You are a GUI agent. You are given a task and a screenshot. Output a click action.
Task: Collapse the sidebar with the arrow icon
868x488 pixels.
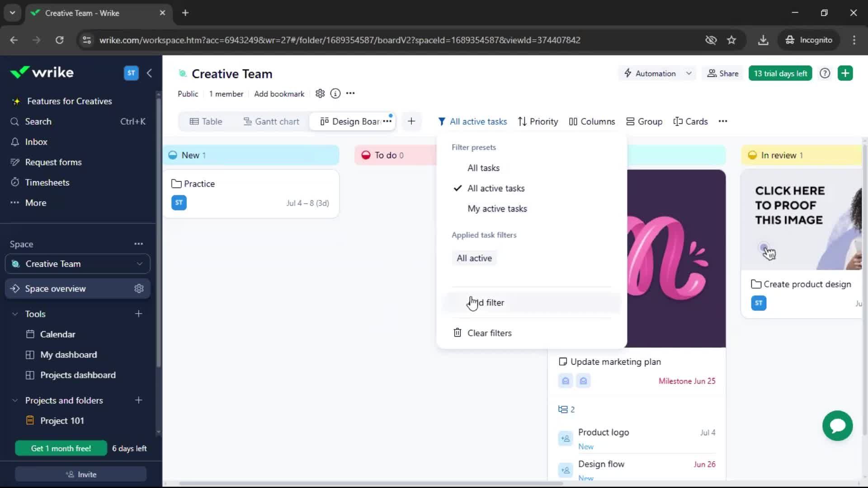pos(150,73)
